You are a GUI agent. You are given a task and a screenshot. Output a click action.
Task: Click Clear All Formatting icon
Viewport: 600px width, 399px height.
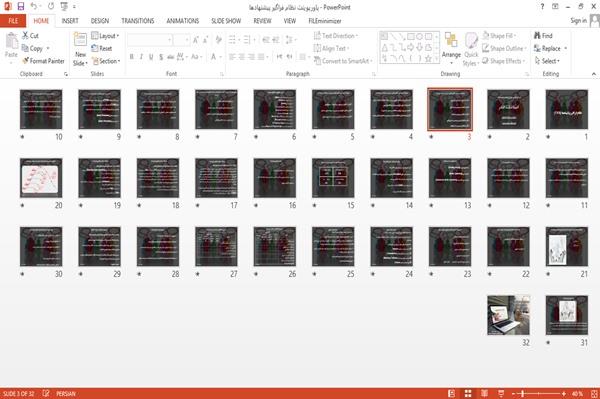click(218, 40)
